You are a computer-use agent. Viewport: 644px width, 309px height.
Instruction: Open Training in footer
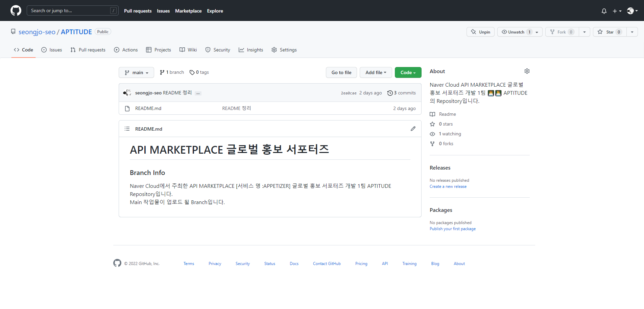click(x=409, y=264)
